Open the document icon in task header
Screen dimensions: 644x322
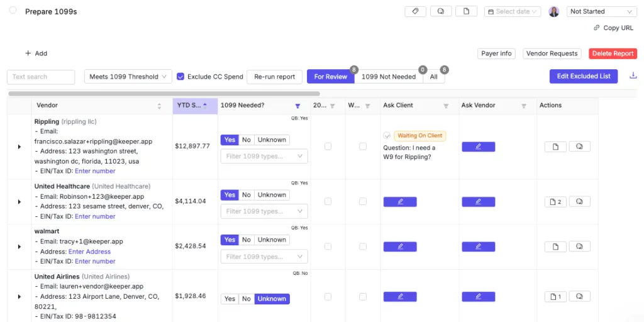[466, 11]
